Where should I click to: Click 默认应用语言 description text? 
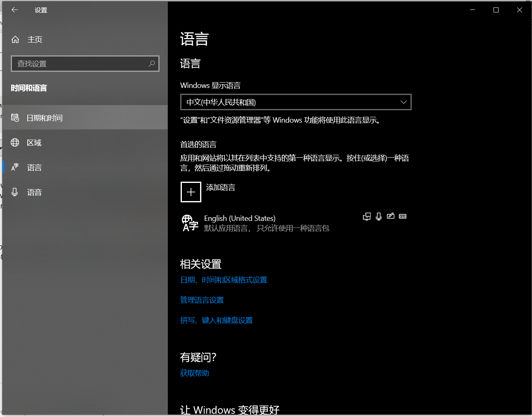[267, 228]
